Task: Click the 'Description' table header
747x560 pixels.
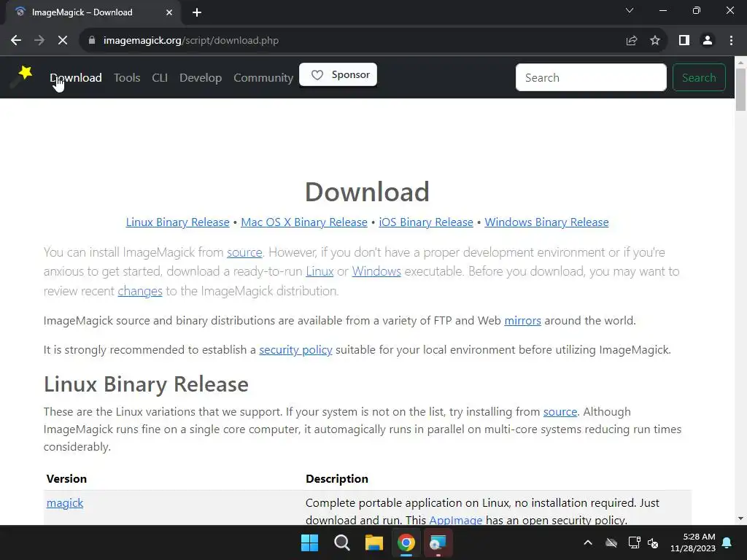Action: (337, 478)
